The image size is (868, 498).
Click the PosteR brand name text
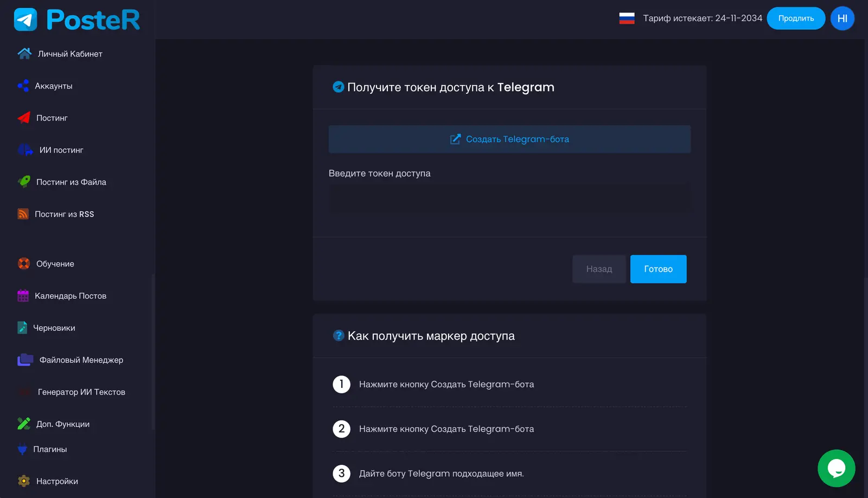[x=93, y=20]
